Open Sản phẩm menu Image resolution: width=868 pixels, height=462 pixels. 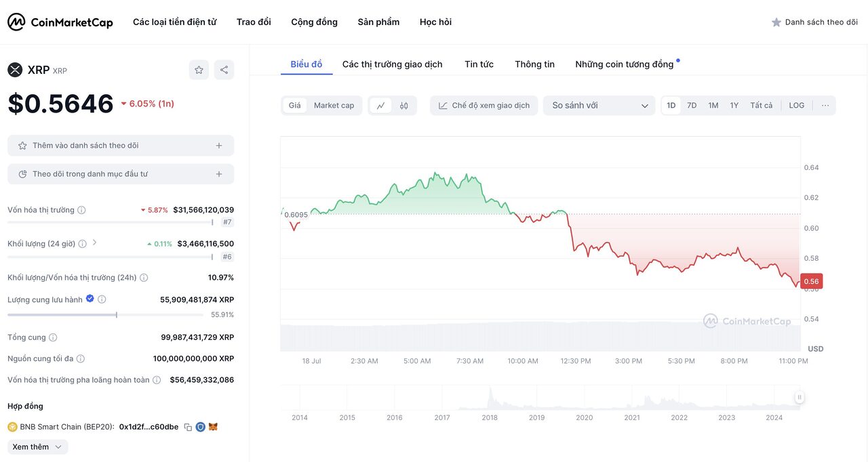pyautogui.click(x=378, y=22)
